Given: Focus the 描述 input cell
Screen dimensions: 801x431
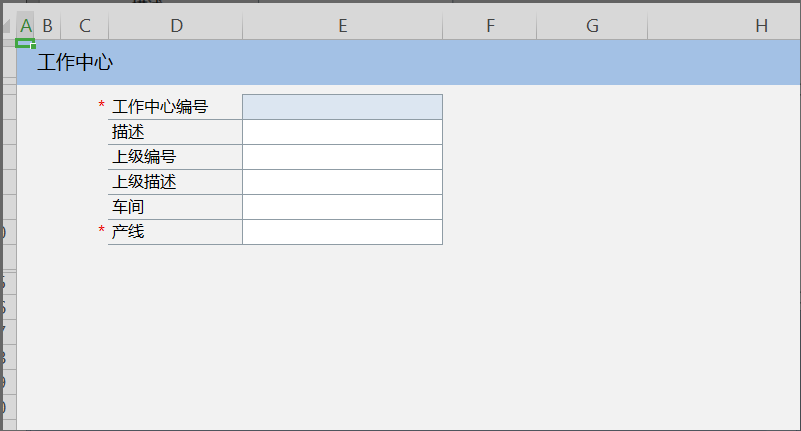Looking at the screenshot, I should [x=342, y=132].
